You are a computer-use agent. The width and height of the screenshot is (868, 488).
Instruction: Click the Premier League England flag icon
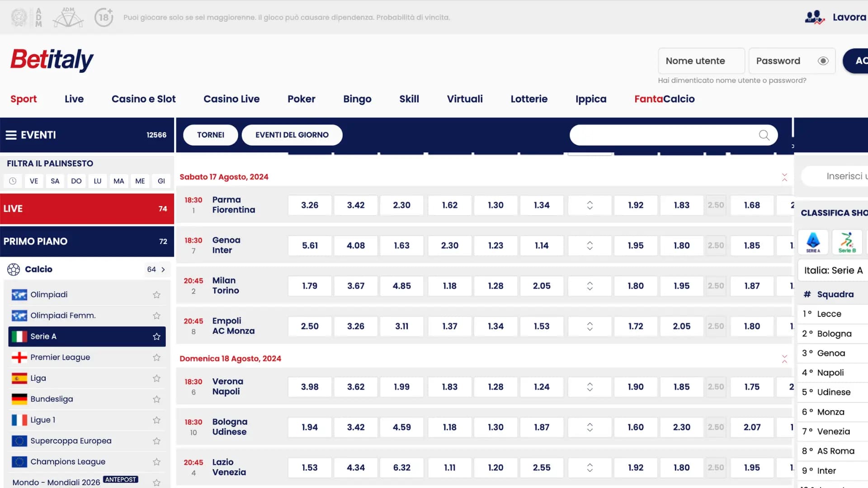click(19, 357)
